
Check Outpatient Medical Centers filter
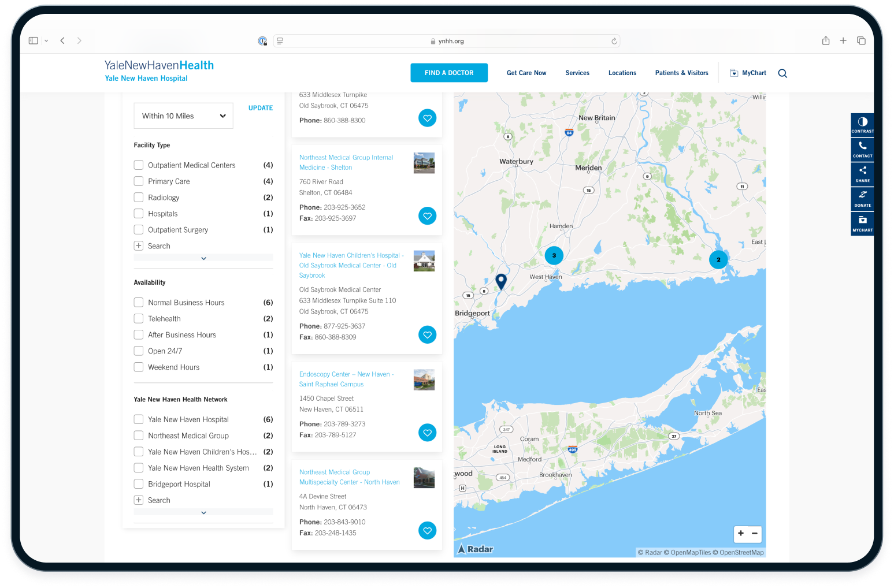click(x=139, y=165)
